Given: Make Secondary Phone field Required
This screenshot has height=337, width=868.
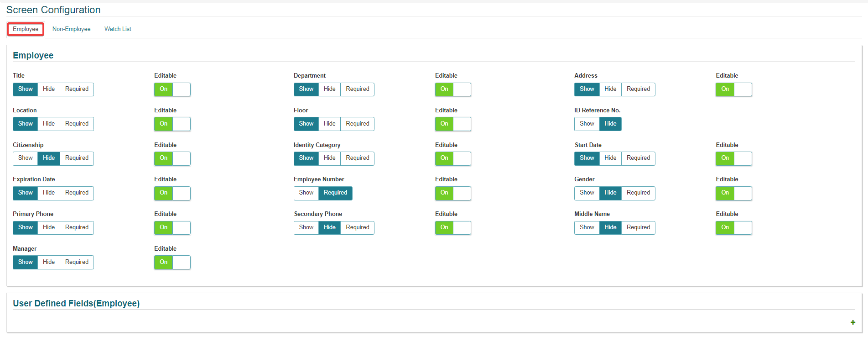Looking at the screenshot, I should [357, 228].
